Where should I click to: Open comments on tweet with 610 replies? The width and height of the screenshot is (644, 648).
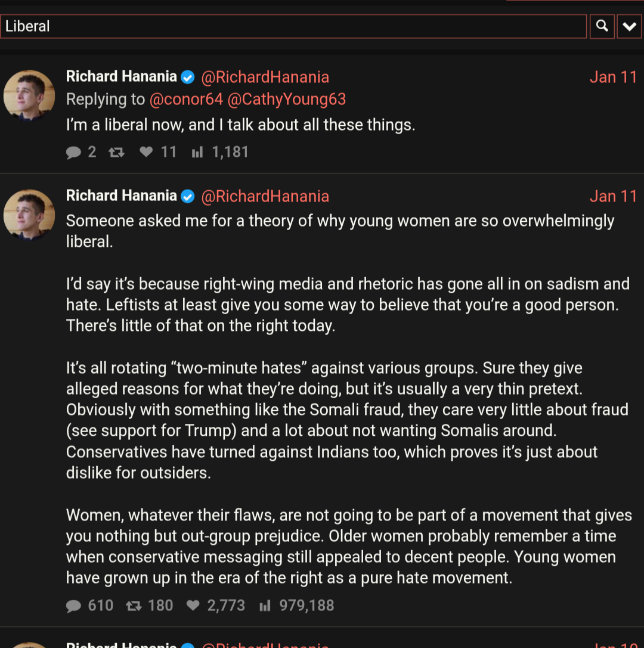(x=73, y=606)
